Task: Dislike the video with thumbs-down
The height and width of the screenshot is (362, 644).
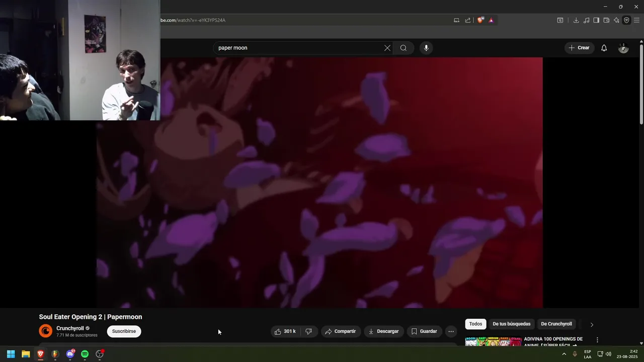Action: [309, 331]
